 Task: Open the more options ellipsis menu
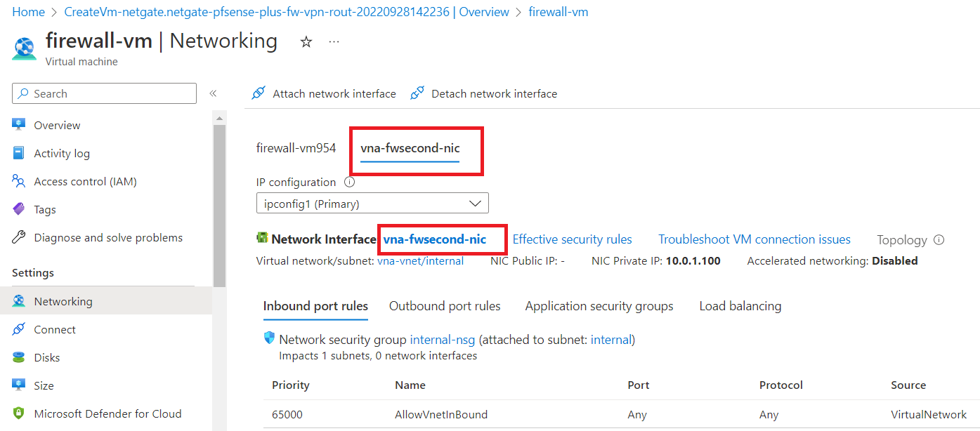tap(334, 42)
